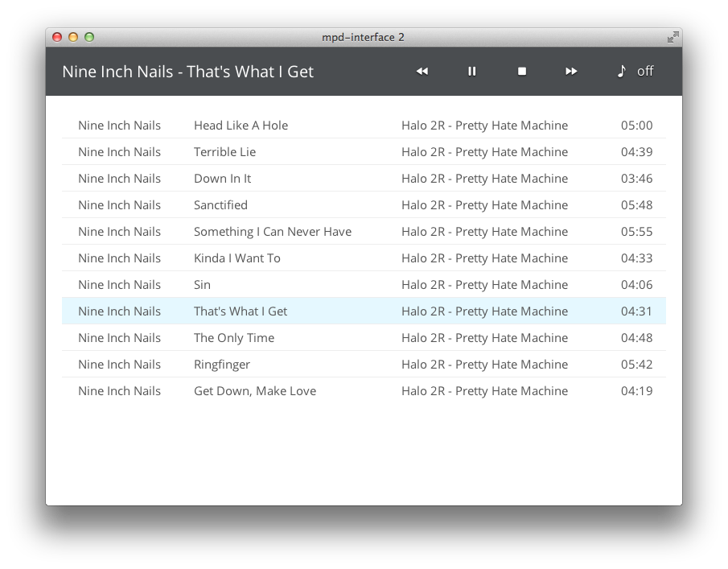The image size is (728, 569).
Task: Click album name in Down In It row
Action: (485, 179)
